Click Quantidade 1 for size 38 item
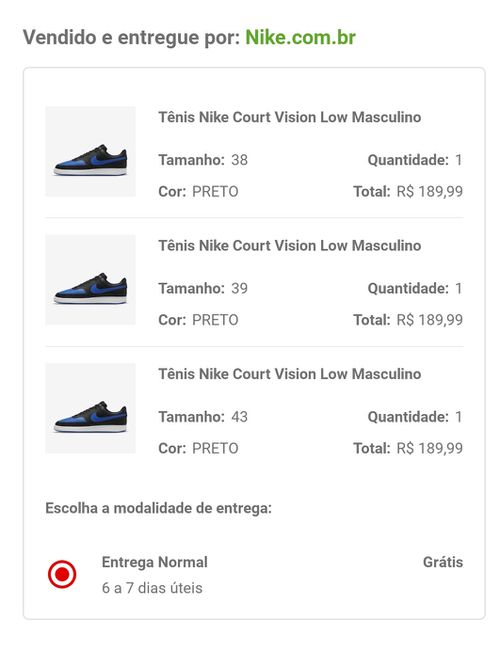 tap(415, 160)
